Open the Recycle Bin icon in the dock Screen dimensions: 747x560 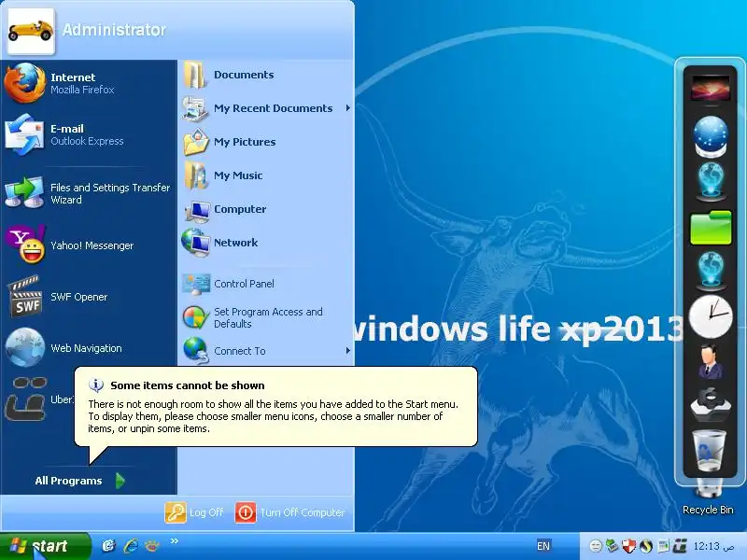[x=710, y=451]
